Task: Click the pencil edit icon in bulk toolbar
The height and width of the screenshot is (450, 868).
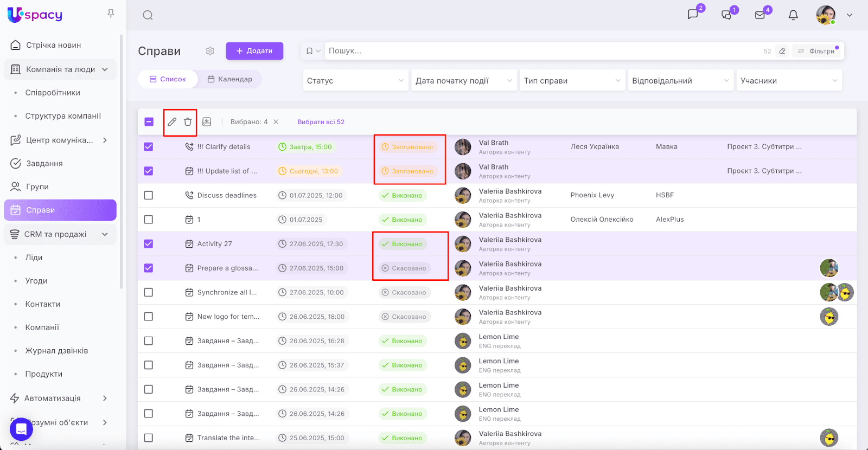Action: [172, 122]
